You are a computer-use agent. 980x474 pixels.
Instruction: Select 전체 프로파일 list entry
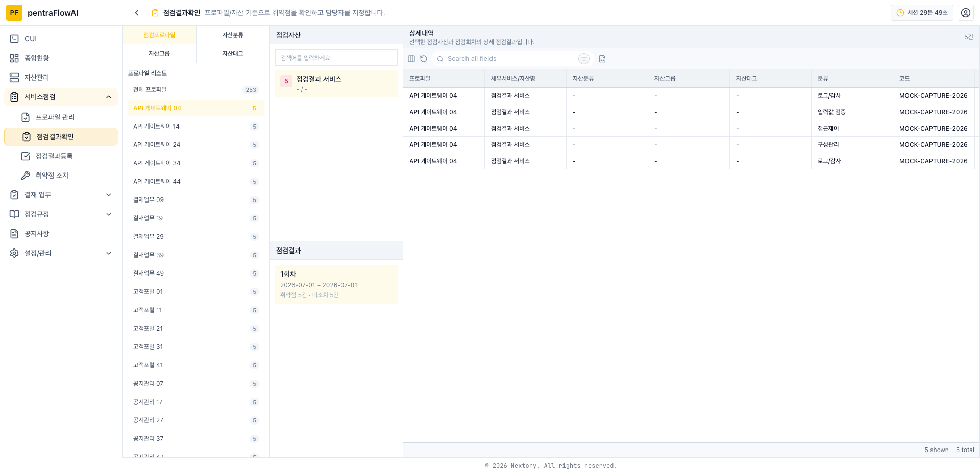(196, 90)
